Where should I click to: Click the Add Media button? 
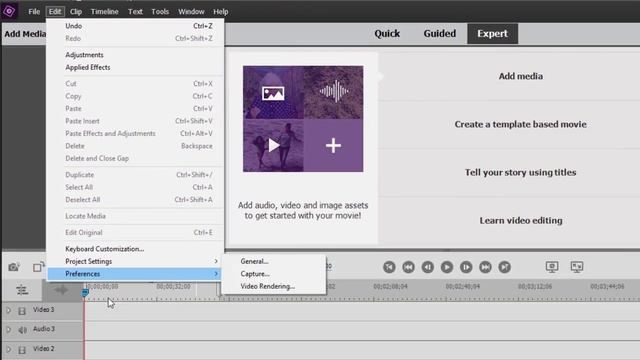[25, 34]
